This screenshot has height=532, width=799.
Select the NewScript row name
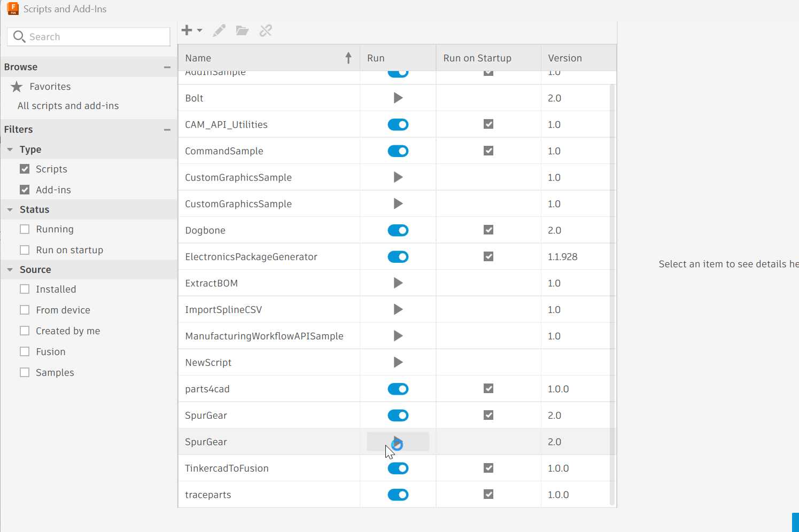(x=208, y=363)
